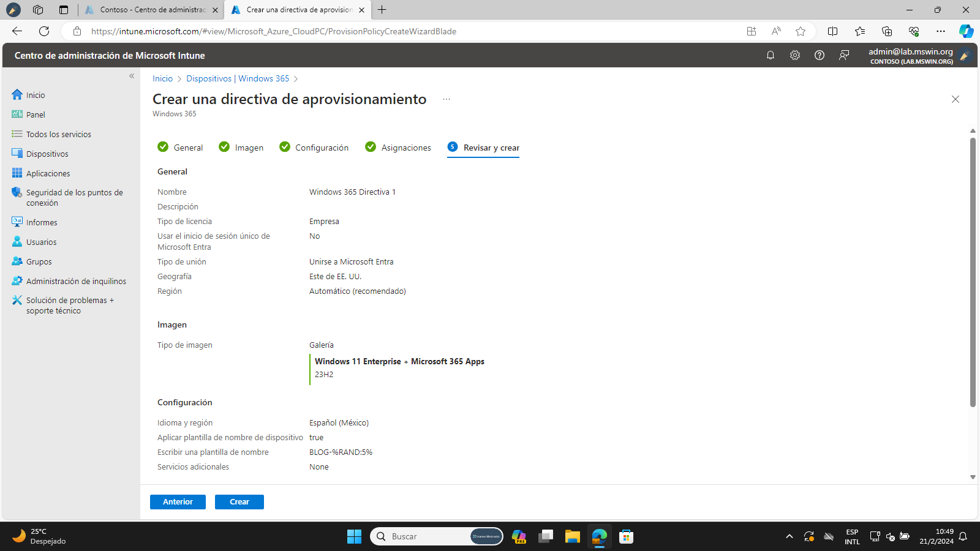Click the help question mark icon
Image resolution: width=980 pixels, height=551 pixels.
(x=820, y=55)
